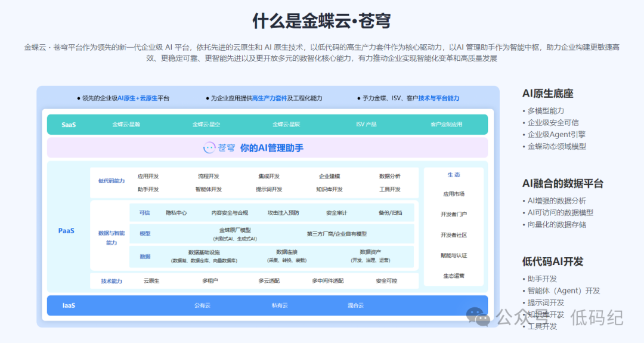Click the AI原生底座 heading on the right
Screen dimensions: 644x343
point(547,94)
